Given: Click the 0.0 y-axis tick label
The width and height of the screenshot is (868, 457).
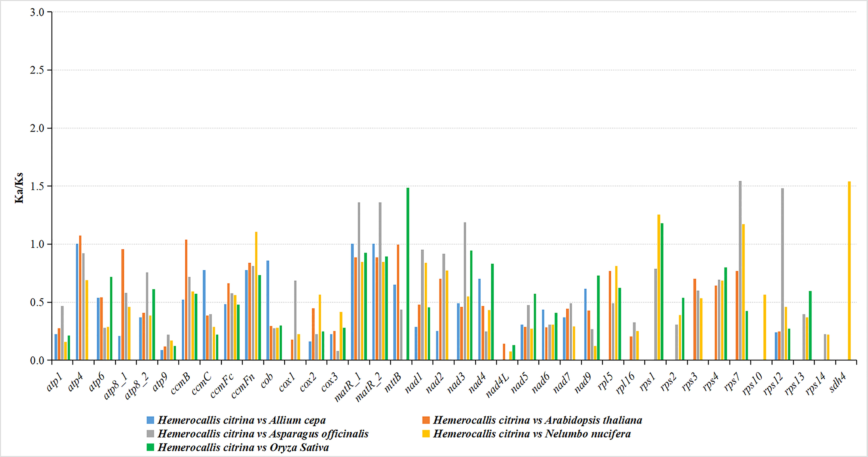Looking at the screenshot, I should click(x=37, y=361).
